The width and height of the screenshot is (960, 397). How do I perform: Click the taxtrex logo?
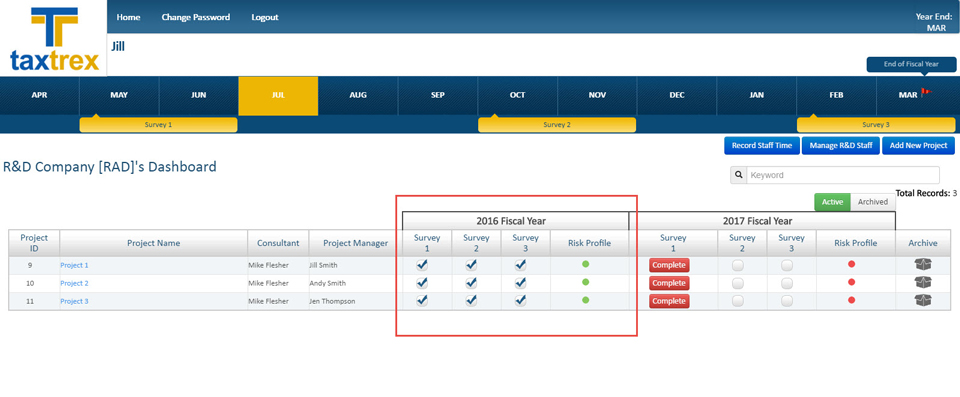coord(54,39)
